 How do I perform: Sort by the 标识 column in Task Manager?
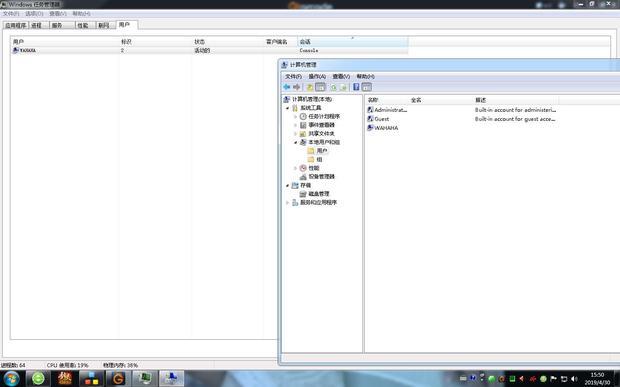tap(155, 42)
